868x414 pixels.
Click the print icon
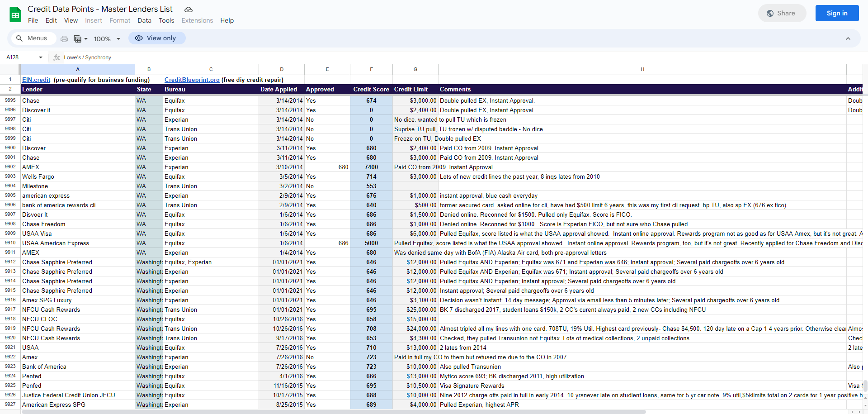64,39
